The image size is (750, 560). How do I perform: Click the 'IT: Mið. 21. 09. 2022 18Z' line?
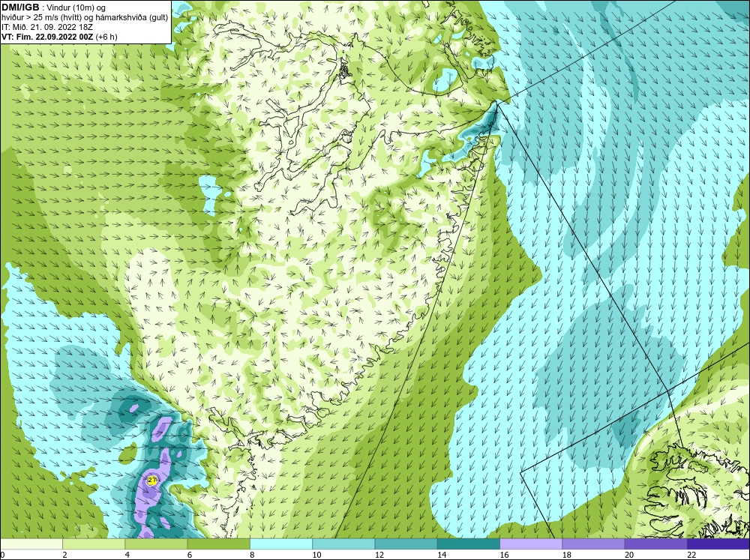click(x=46, y=27)
